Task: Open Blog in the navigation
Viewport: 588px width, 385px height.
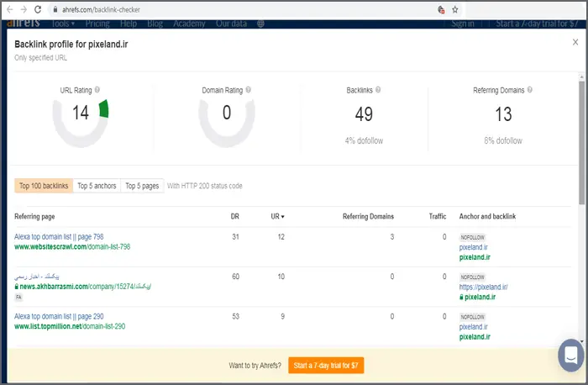Action: tap(155, 24)
